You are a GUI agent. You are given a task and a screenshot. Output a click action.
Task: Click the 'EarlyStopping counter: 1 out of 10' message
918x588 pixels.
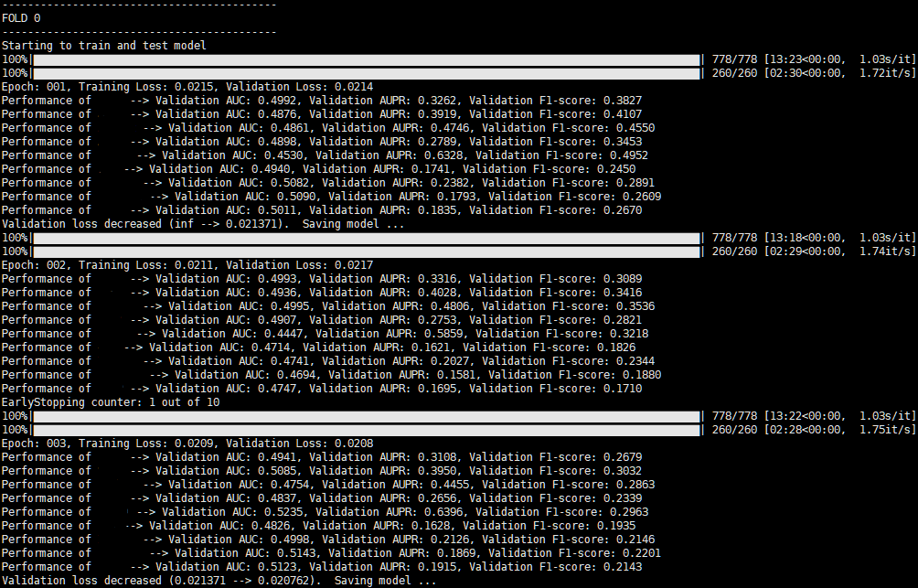[x=110, y=402]
